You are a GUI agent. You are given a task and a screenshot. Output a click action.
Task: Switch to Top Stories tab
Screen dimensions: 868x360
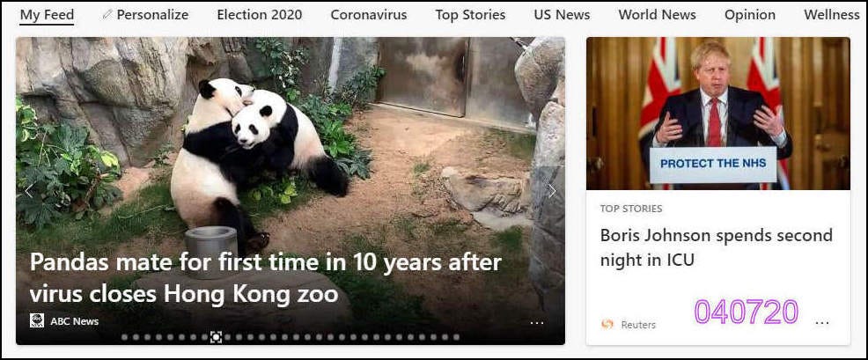coord(470,15)
